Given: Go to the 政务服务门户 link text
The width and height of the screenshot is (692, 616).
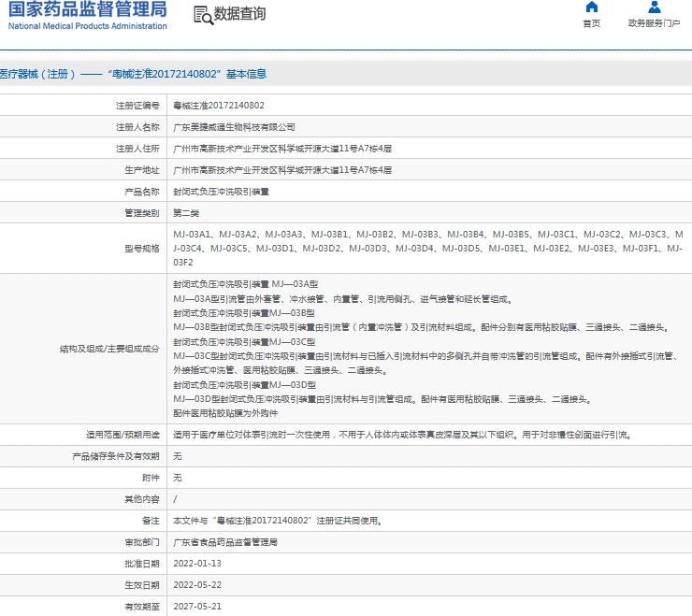Looking at the screenshot, I should click(654, 23).
